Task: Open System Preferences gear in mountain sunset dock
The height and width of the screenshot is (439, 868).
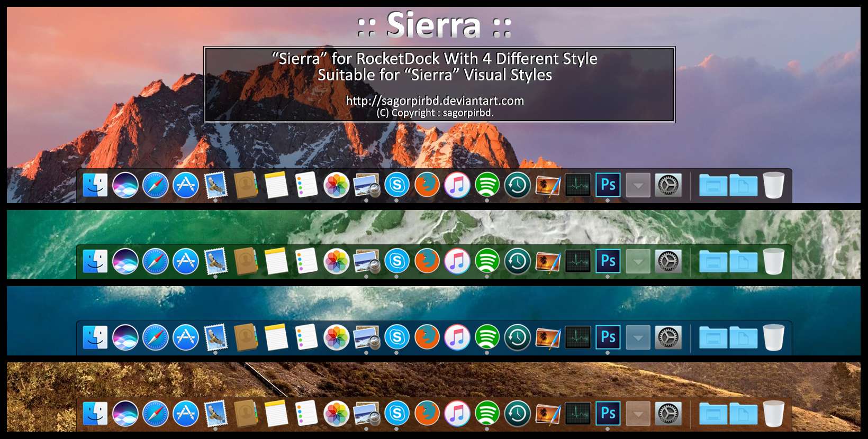Action: pyautogui.click(x=668, y=185)
